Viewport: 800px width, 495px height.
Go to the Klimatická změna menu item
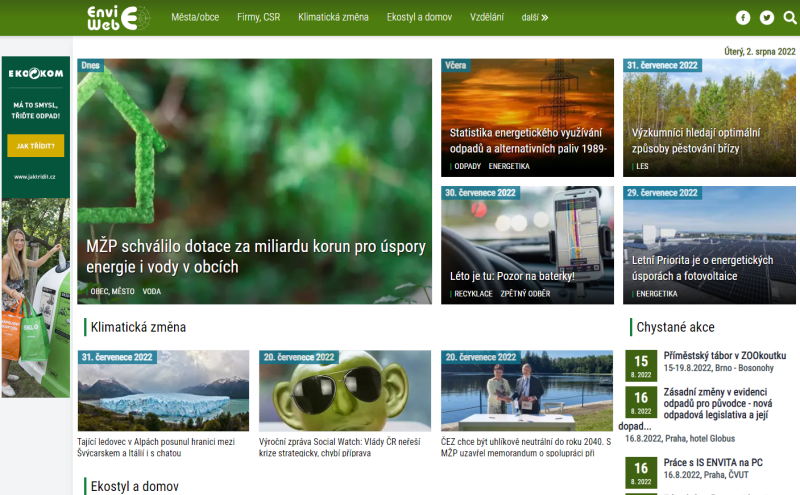[333, 17]
